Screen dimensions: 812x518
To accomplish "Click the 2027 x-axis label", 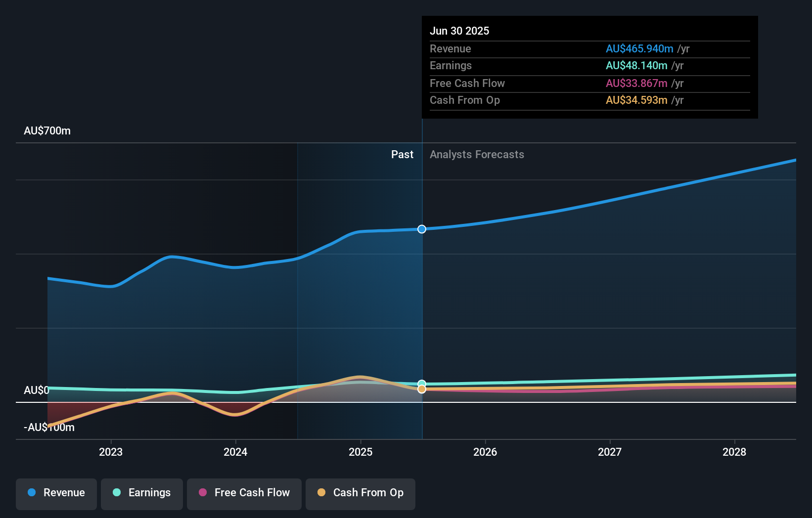I will [x=610, y=452].
